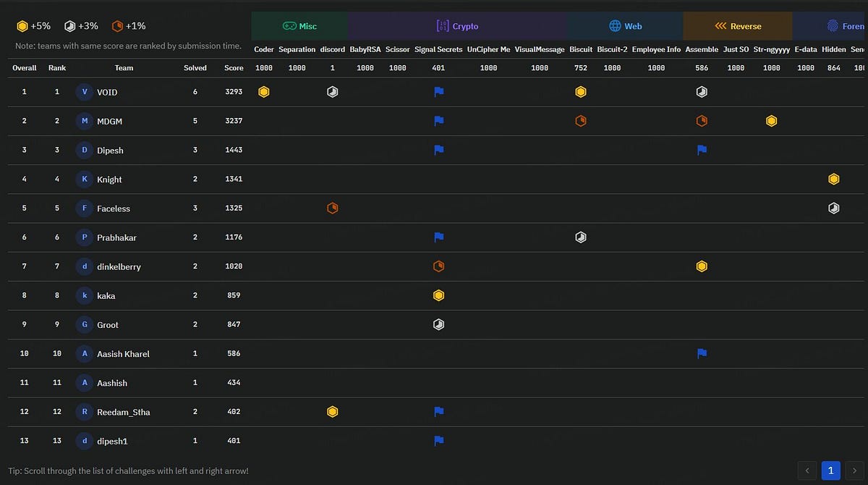Screen dimensions: 868x485
Task: Click Faceless's bronze badge under Scissor
Action: pyautogui.click(x=332, y=208)
